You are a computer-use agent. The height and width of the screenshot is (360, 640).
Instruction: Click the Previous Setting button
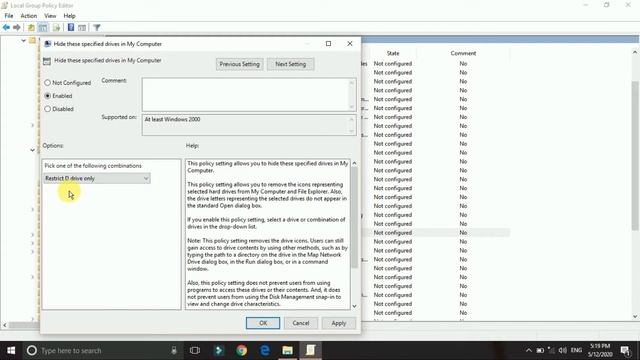239,64
